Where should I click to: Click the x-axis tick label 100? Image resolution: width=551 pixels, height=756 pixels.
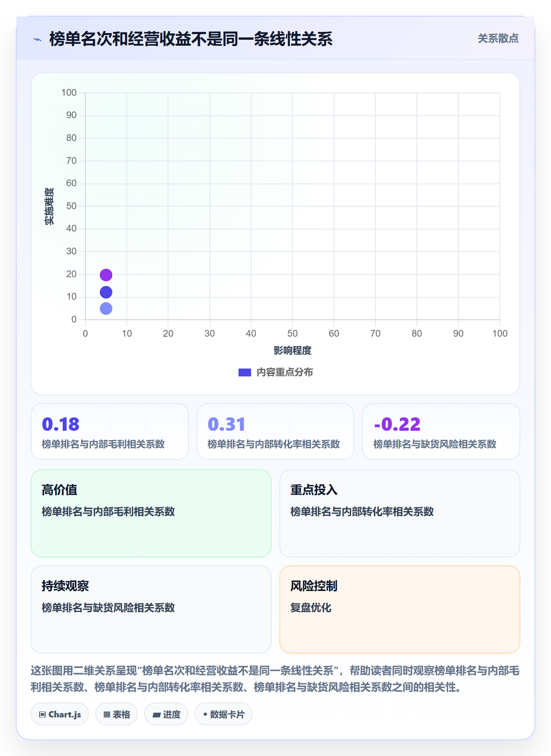[500, 334]
